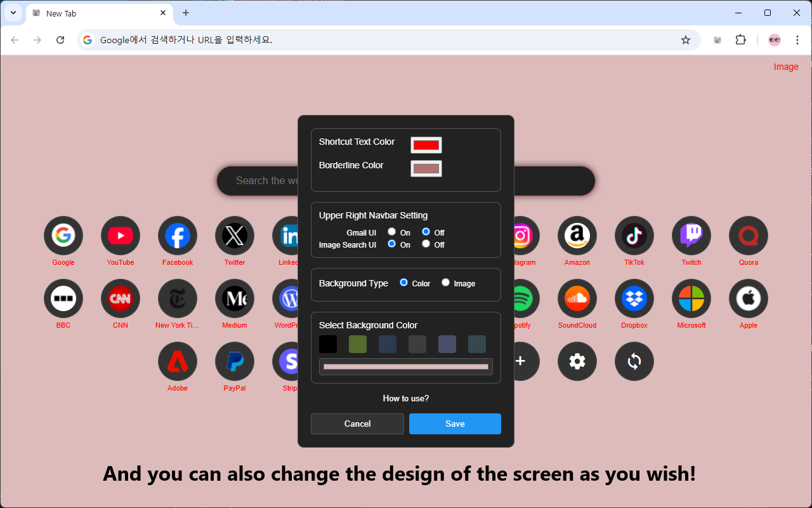Open the Chrome extensions puzzle icon
The height and width of the screenshot is (508, 812).
pos(740,40)
